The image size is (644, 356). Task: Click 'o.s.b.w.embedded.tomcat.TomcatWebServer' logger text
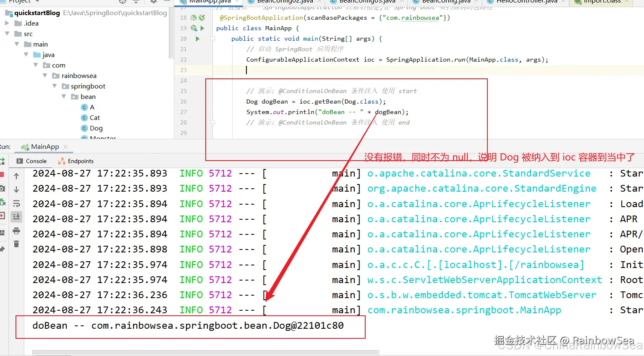click(x=482, y=295)
